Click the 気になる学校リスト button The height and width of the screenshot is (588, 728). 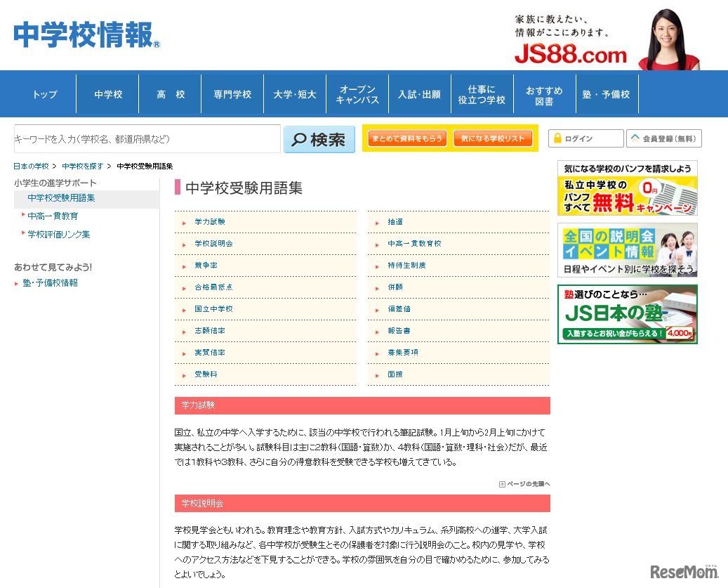click(493, 138)
